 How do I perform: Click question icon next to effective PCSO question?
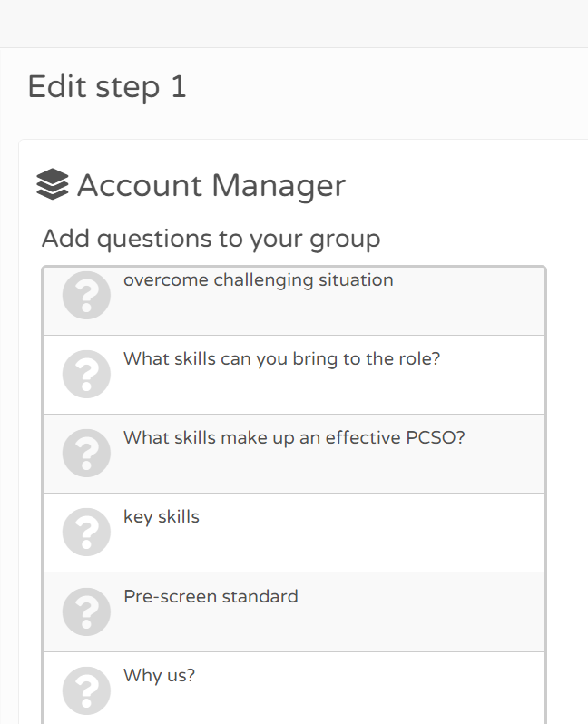pos(86,453)
